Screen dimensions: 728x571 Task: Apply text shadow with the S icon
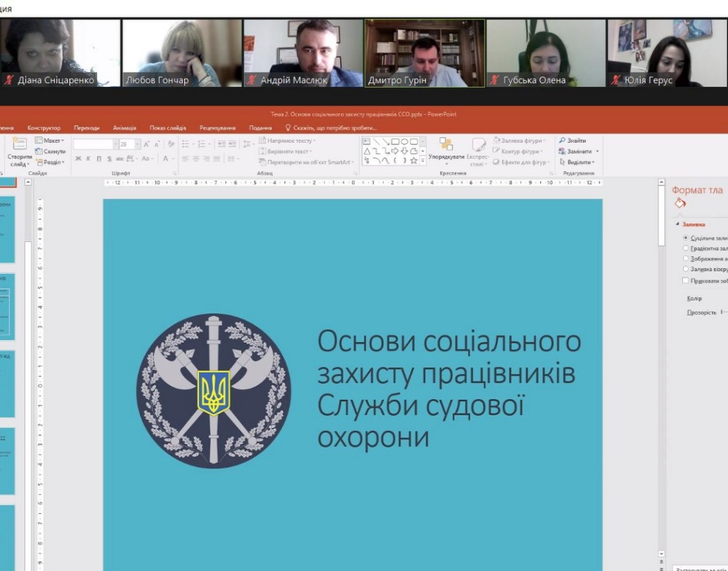click(x=109, y=158)
